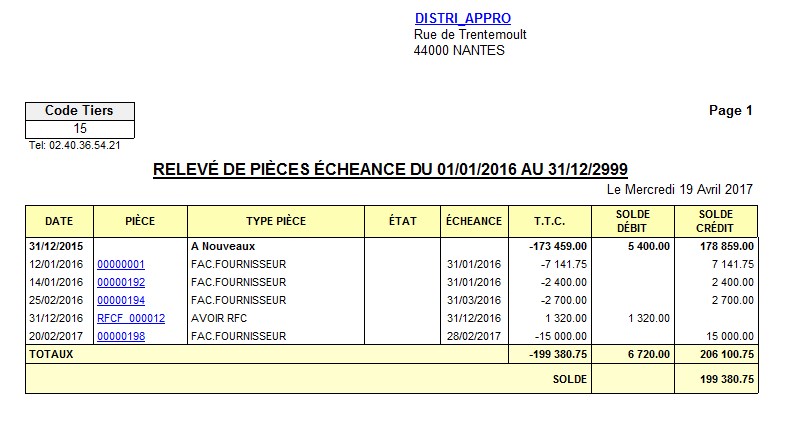787x429 pixels.
Task: Select the TYPE PIÈCE column header
Action: click(275, 221)
